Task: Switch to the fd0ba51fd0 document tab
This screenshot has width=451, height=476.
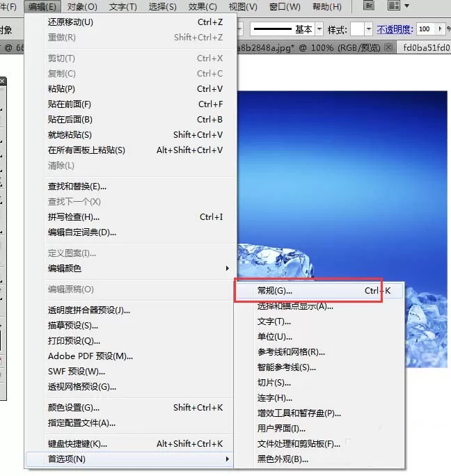Action: pos(427,47)
